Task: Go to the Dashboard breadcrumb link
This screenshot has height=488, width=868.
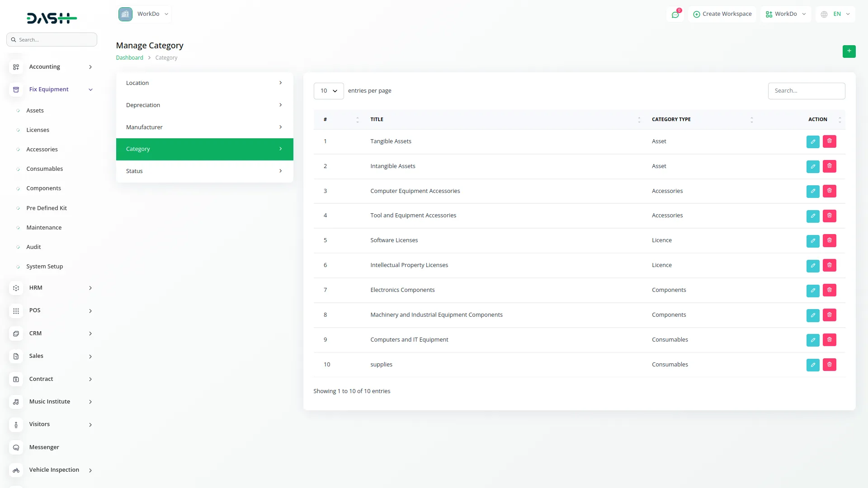Action: [x=129, y=58]
